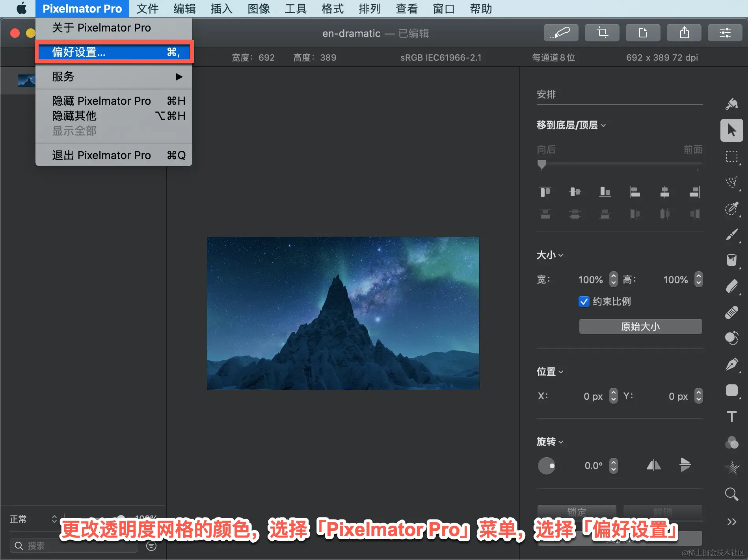Click the 原始大小 button
The height and width of the screenshot is (560, 748).
[640, 326]
